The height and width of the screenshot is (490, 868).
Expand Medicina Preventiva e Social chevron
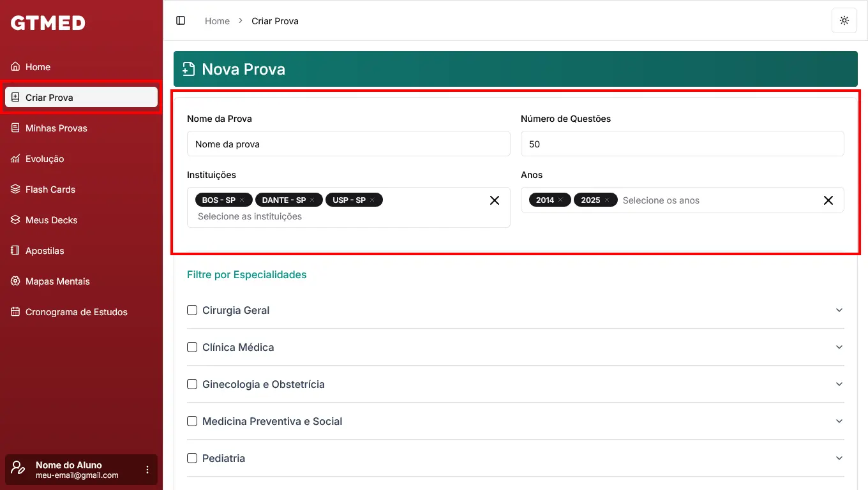coord(839,421)
